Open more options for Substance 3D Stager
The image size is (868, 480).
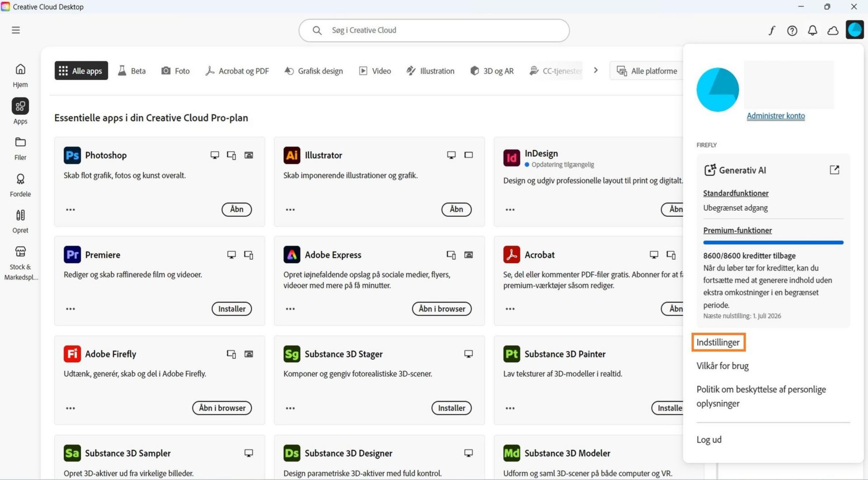pos(290,408)
